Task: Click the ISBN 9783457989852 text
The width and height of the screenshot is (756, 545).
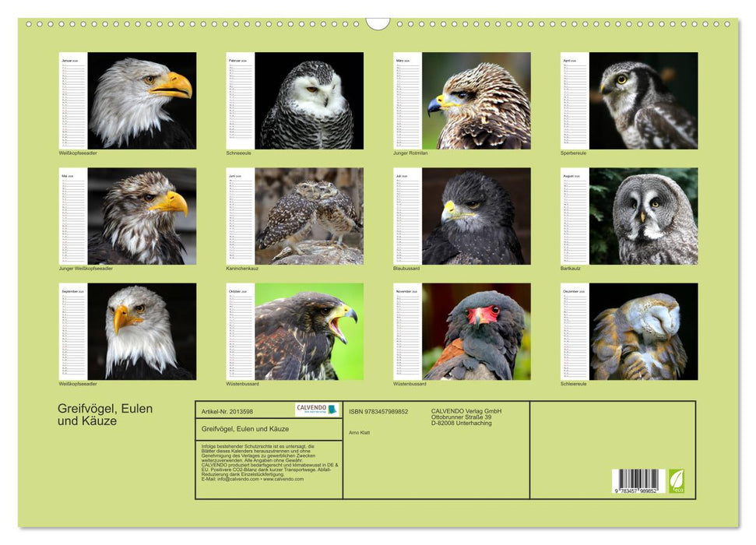Action: coord(378,412)
